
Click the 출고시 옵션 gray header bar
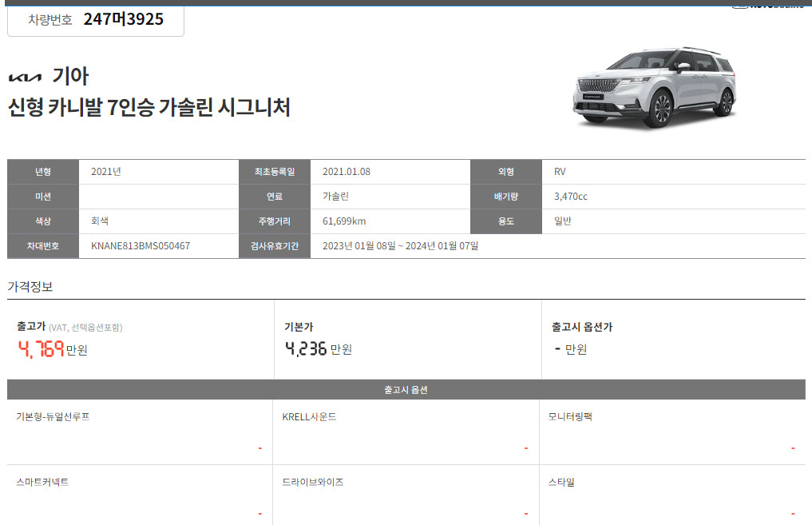coord(406,390)
